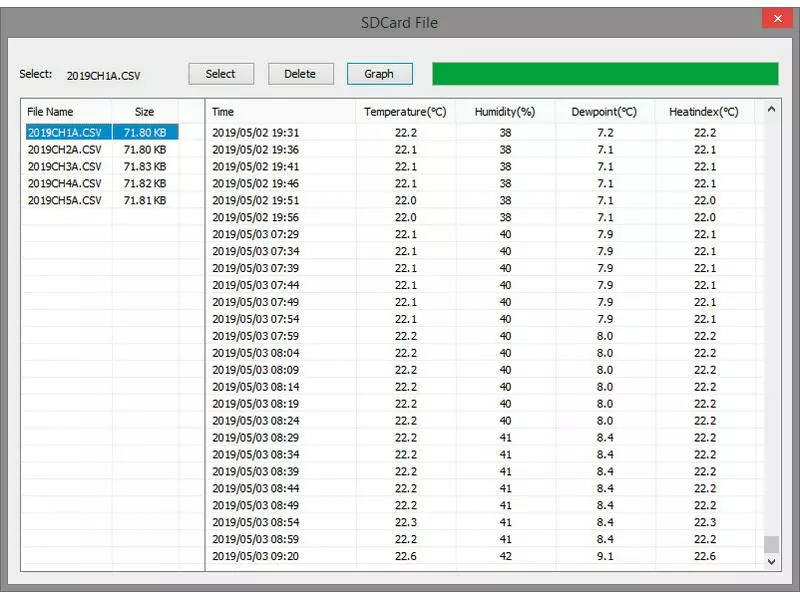Click the Size column header
This screenshot has height=600, width=800.
coord(145,112)
